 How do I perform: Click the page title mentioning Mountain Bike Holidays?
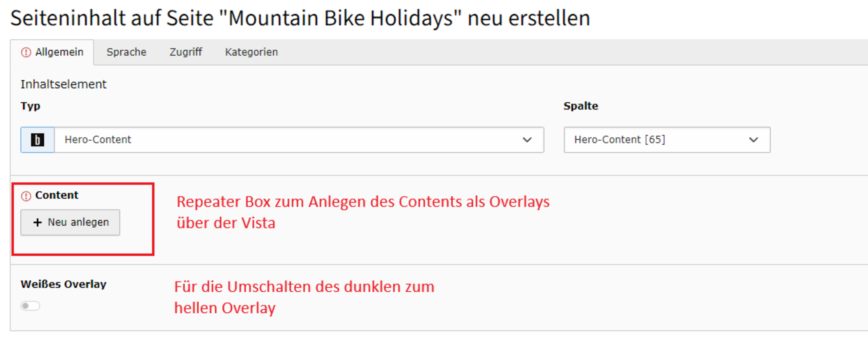300,18
